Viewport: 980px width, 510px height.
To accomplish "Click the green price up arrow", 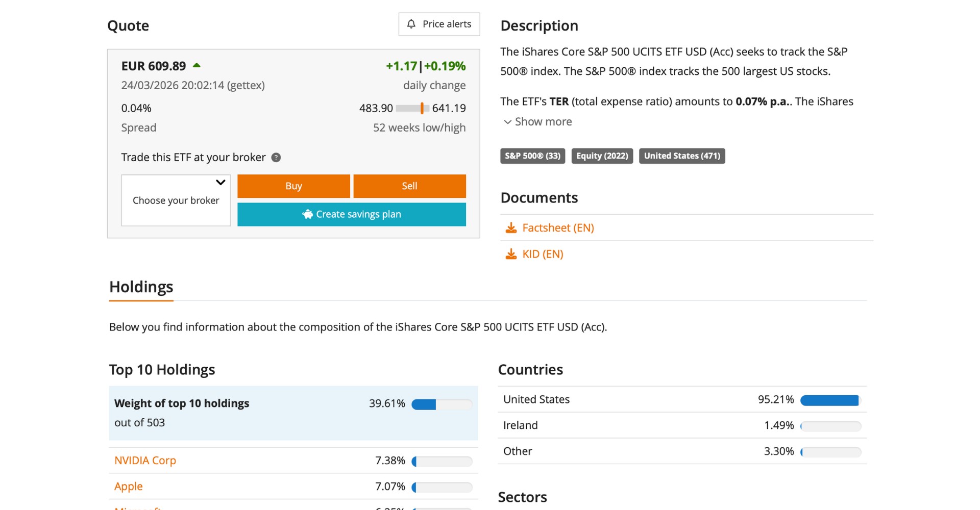I will [x=197, y=66].
